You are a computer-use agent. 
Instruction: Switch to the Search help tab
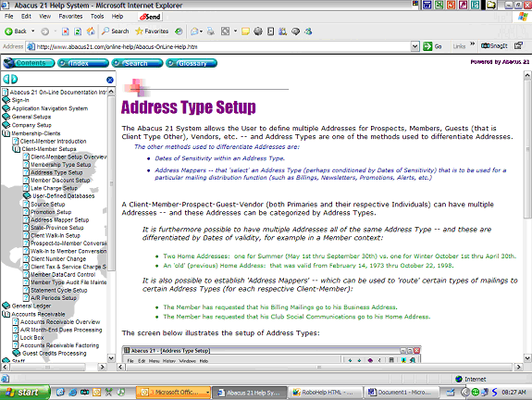point(137,63)
